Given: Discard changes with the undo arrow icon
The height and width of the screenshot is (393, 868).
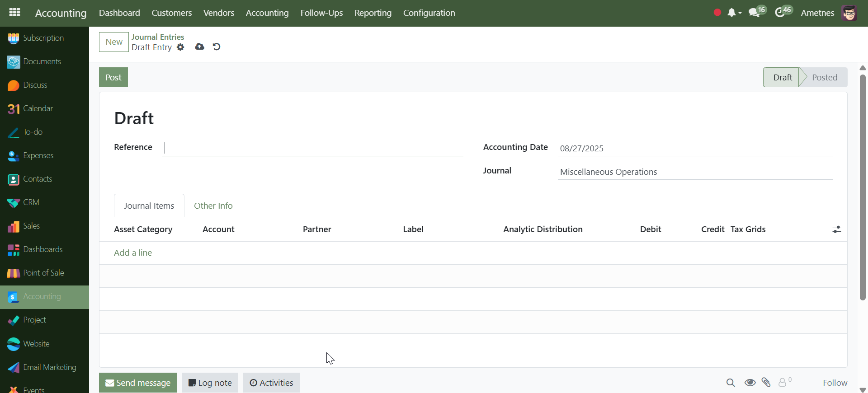Looking at the screenshot, I should point(217,47).
